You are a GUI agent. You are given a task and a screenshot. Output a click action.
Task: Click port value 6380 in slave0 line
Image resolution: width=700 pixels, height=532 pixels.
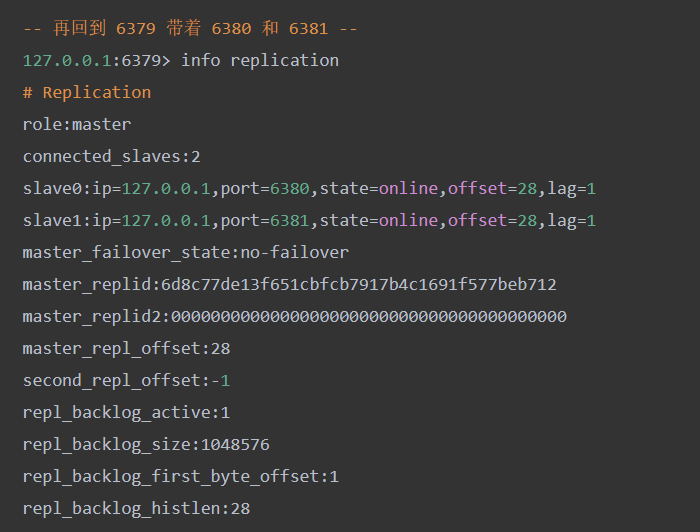click(290, 189)
